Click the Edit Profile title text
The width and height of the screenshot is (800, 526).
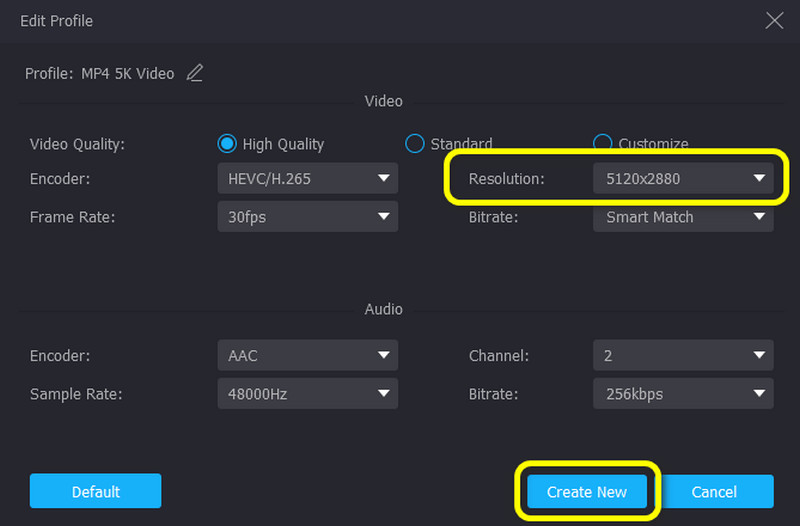(x=57, y=20)
